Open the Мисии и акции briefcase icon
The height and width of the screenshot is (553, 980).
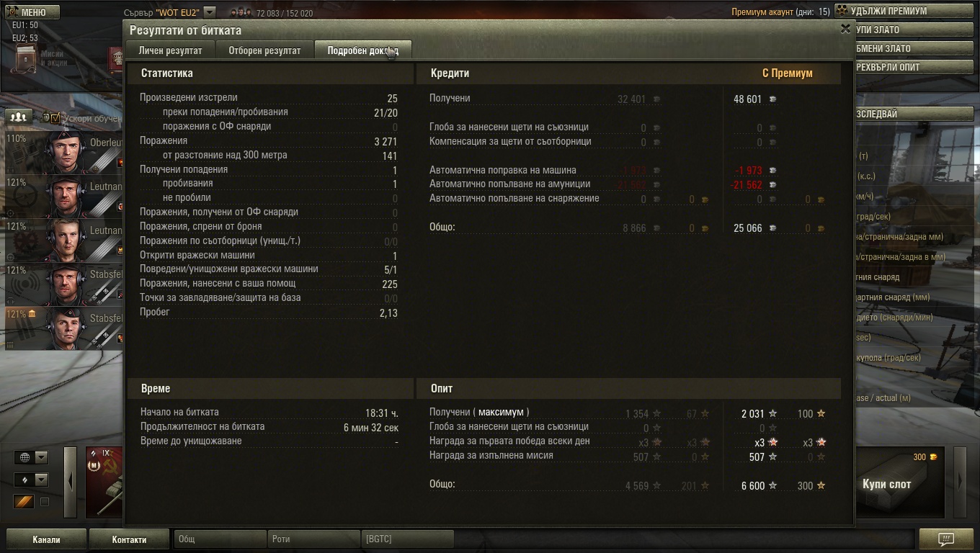(26, 58)
